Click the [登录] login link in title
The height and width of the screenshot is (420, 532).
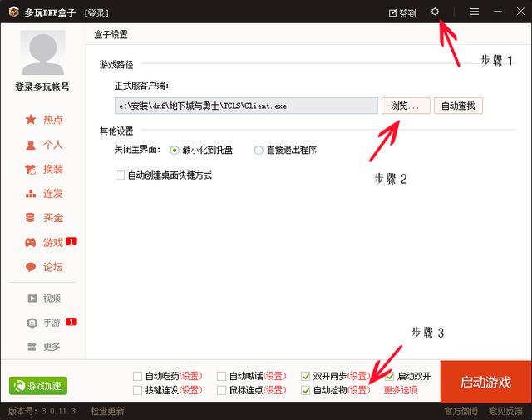96,13
